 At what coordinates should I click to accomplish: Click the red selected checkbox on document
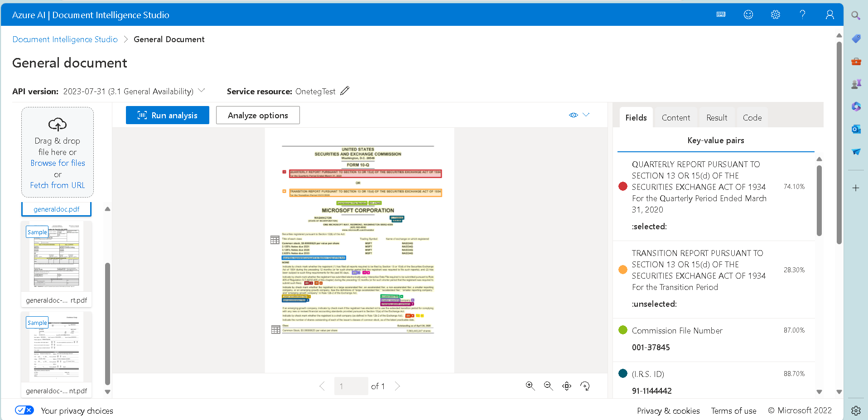coord(285,172)
